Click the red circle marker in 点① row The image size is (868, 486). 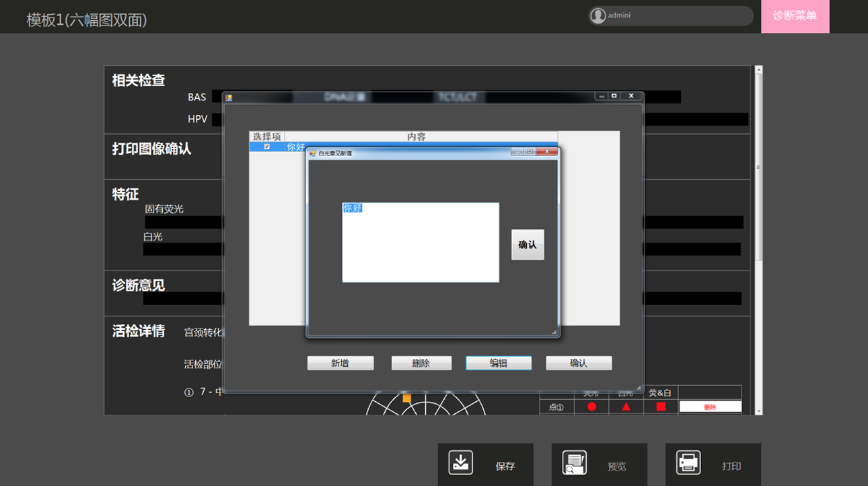coord(591,407)
